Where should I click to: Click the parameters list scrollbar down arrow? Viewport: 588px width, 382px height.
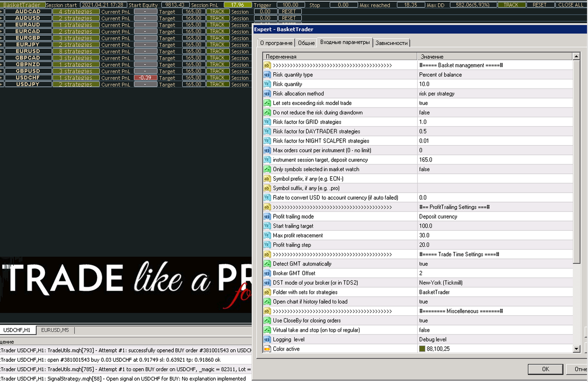(576, 349)
